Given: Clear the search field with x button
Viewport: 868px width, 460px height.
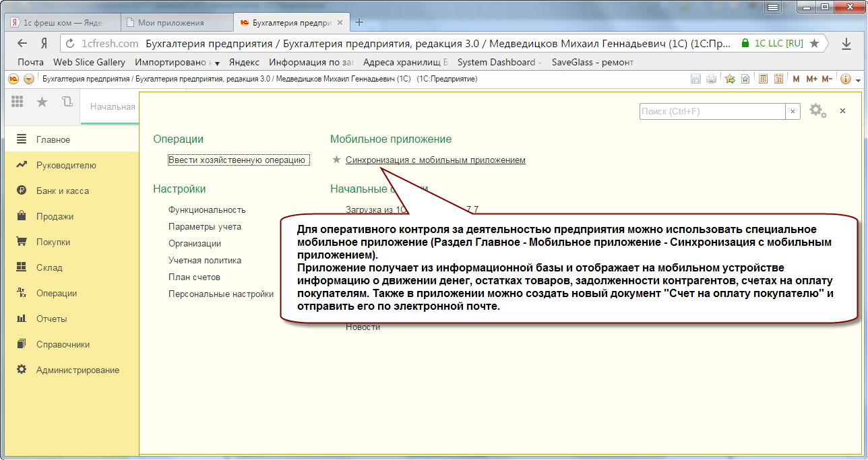Looking at the screenshot, I should [x=793, y=111].
